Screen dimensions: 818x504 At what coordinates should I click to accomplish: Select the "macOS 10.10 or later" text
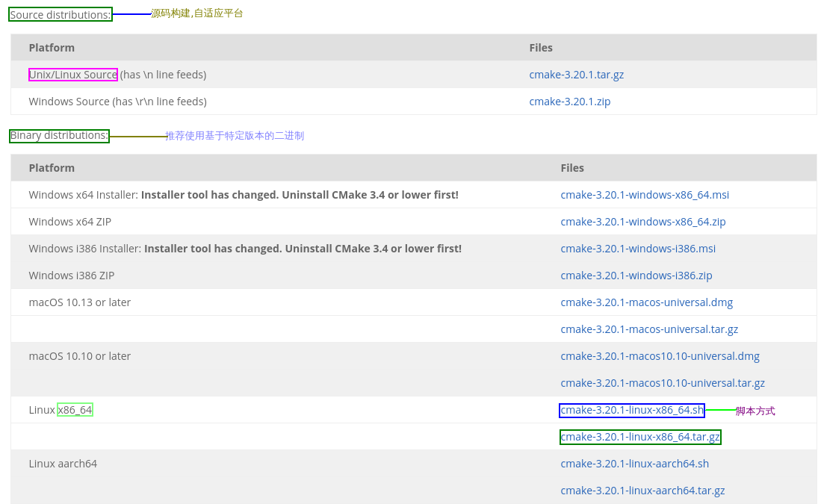(79, 356)
